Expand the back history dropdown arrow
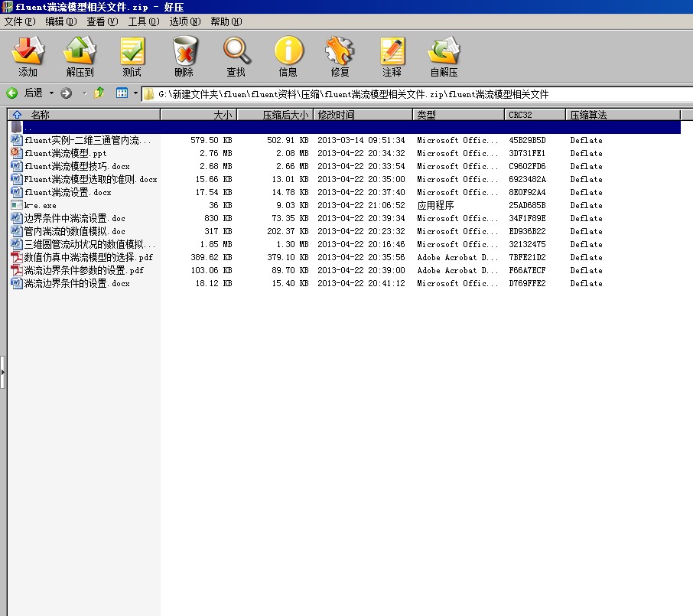 pyautogui.click(x=52, y=93)
